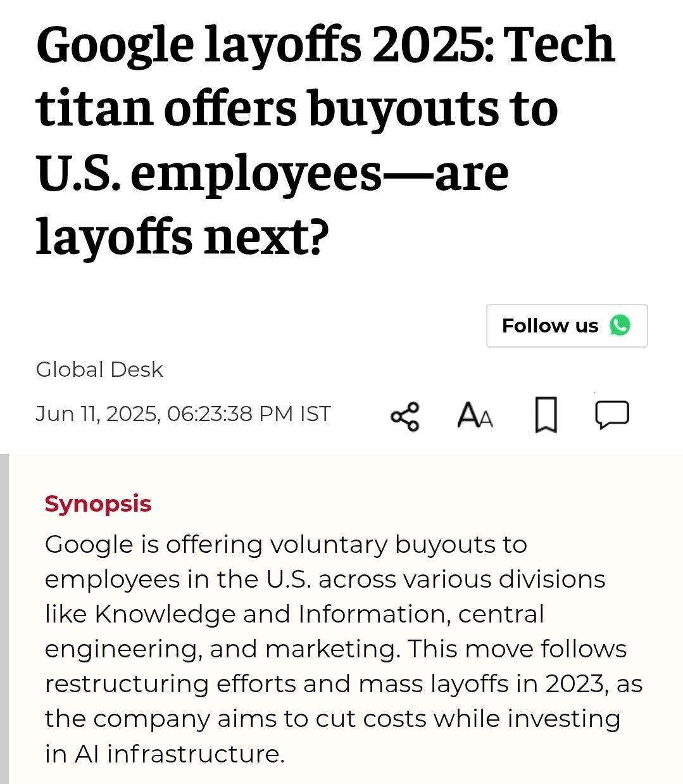The image size is (683, 784).
Task: Click the 'U.S. employees—are' headline line
Action: [272, 172]
